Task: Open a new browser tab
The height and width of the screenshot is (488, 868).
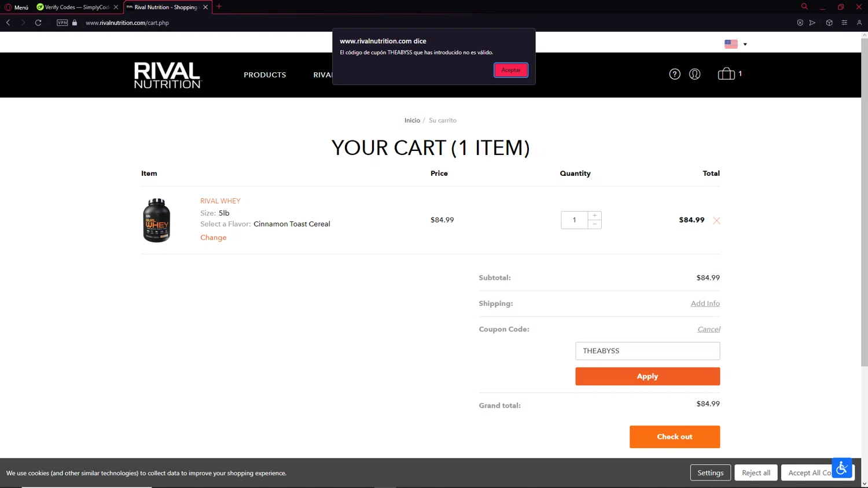Action: [219, 7]
